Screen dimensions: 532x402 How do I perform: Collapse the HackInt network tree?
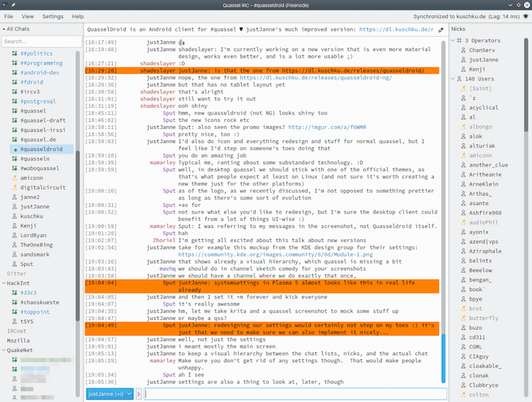click(4, 283)
